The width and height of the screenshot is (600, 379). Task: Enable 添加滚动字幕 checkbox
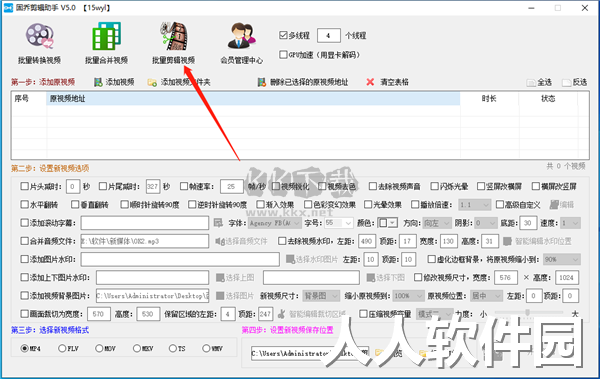coord(24,222)
